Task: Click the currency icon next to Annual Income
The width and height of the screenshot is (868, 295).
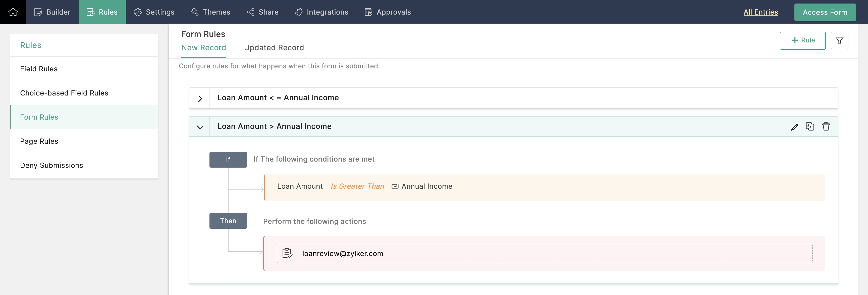Action: click(395, 186)
